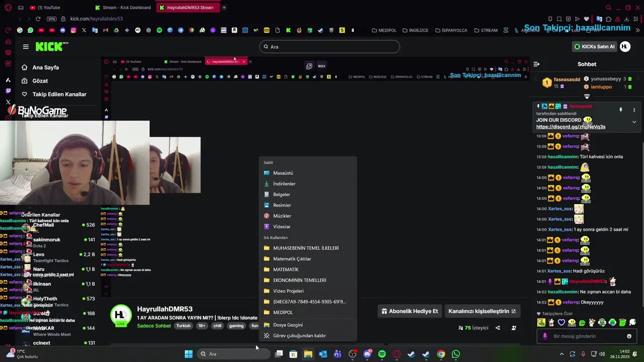Open the user moderation icon beside share
This screenshot has height=362, width=644.
(514, 328)
